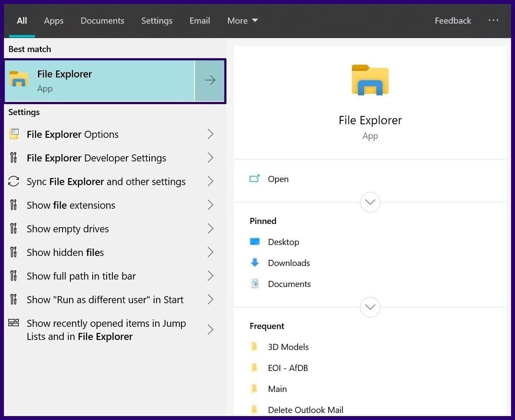This screenshot has height=420, width=515.
Task: Click the tools icon beside Show full path
Action: point(14,276)
